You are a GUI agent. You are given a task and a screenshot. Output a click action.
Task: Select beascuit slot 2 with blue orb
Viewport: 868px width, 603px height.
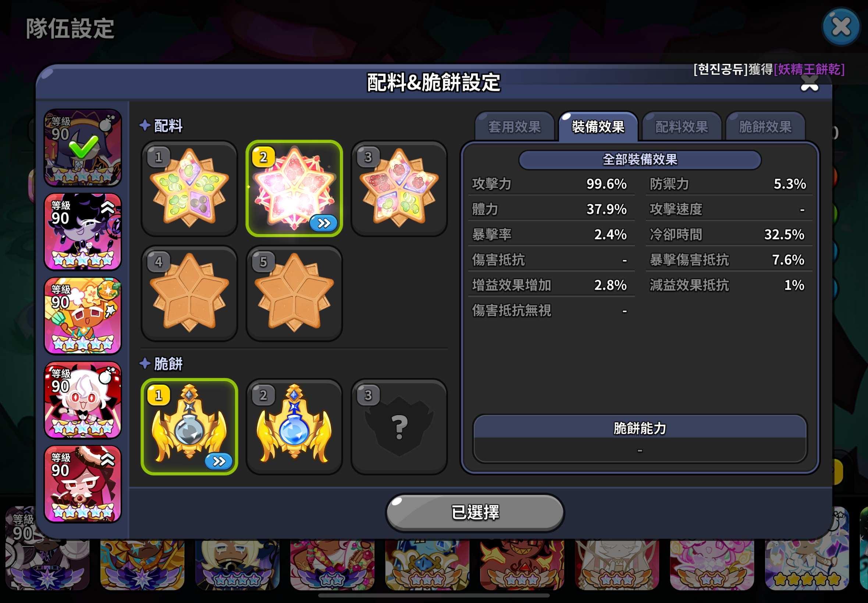coord(294,427)
